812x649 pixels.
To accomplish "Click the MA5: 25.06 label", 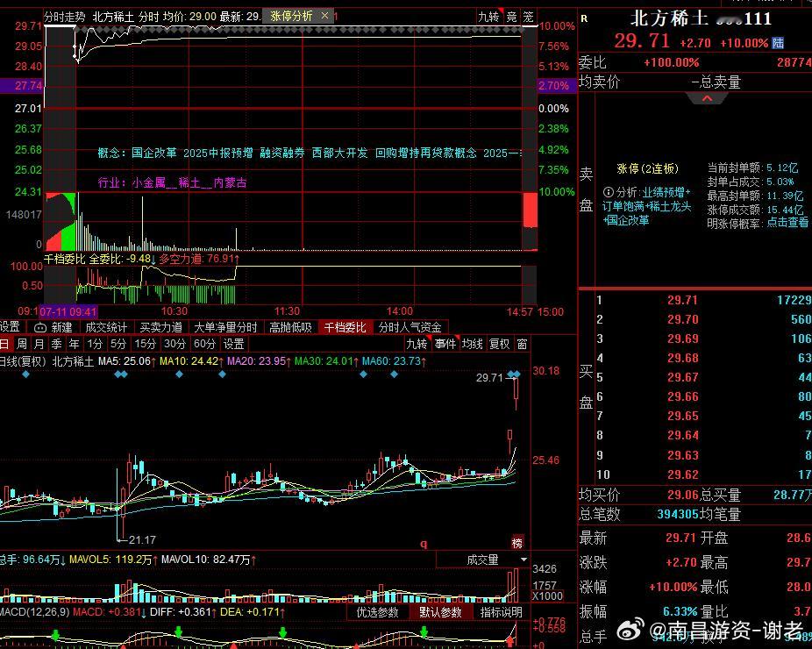I will tap(127, 361).
